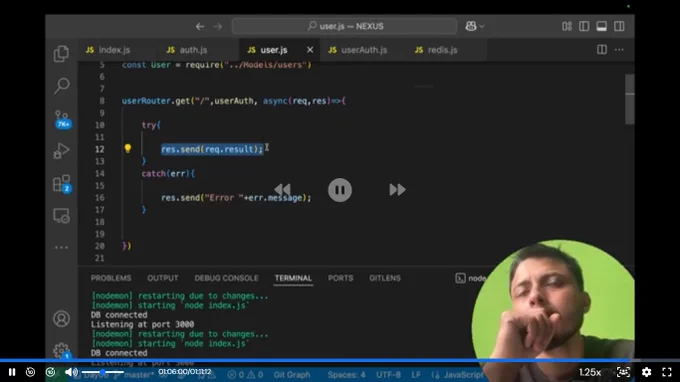Image resolution: width=680 pixels, height=382 pixels.
Task: Open the Remote Explorer view
Action: tap(61, 215)
